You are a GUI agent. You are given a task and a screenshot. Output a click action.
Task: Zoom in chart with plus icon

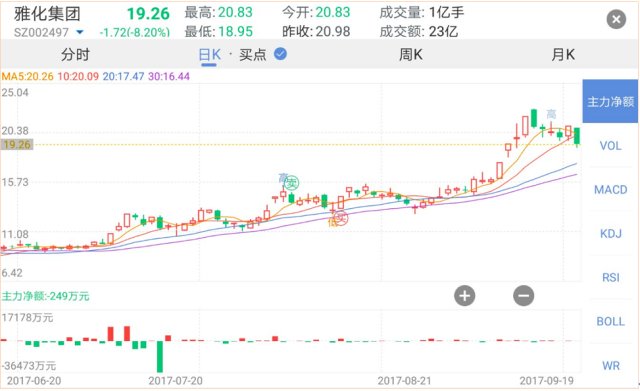(464, 295)
